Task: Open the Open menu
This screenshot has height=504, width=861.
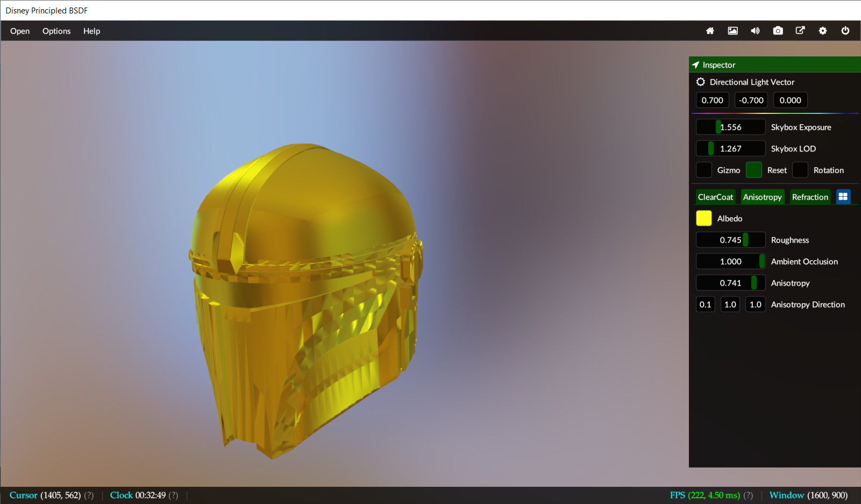Action: (20, 31)
